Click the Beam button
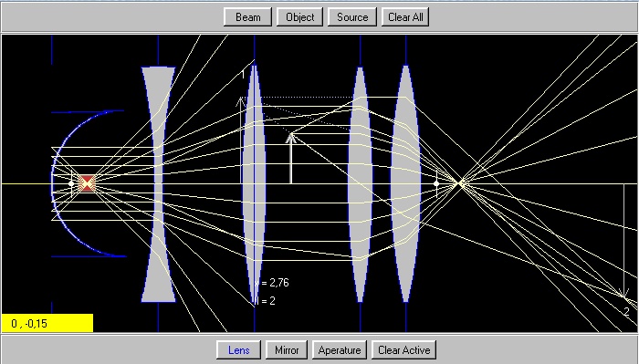 (247, 17)
